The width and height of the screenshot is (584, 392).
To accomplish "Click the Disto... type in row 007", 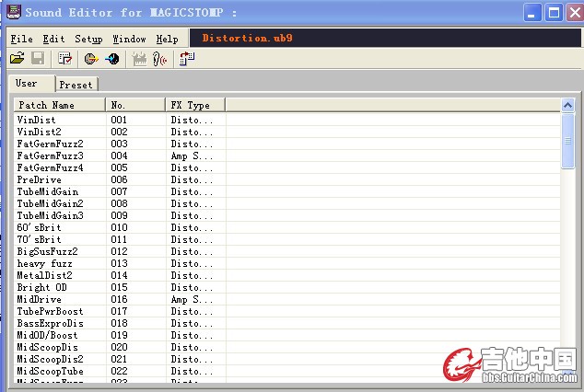I will 192,191.
